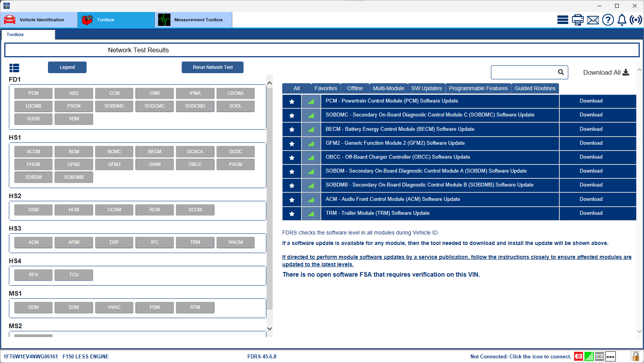The width and height of the screenshot is (644, 363).
Task: Open the SW Updates tab
Action: point(426,88)
